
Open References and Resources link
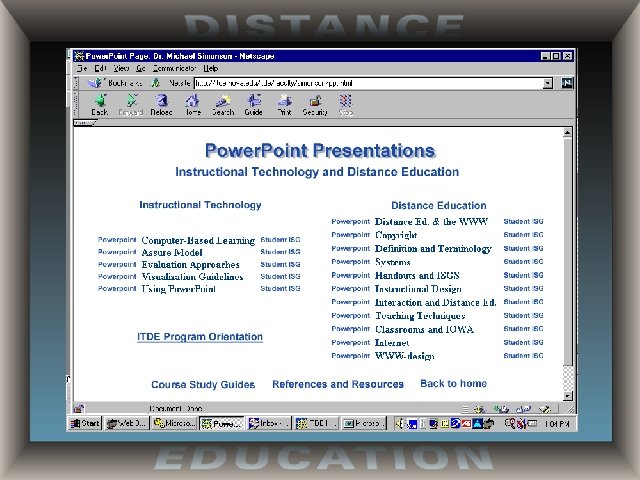(338, 384)
